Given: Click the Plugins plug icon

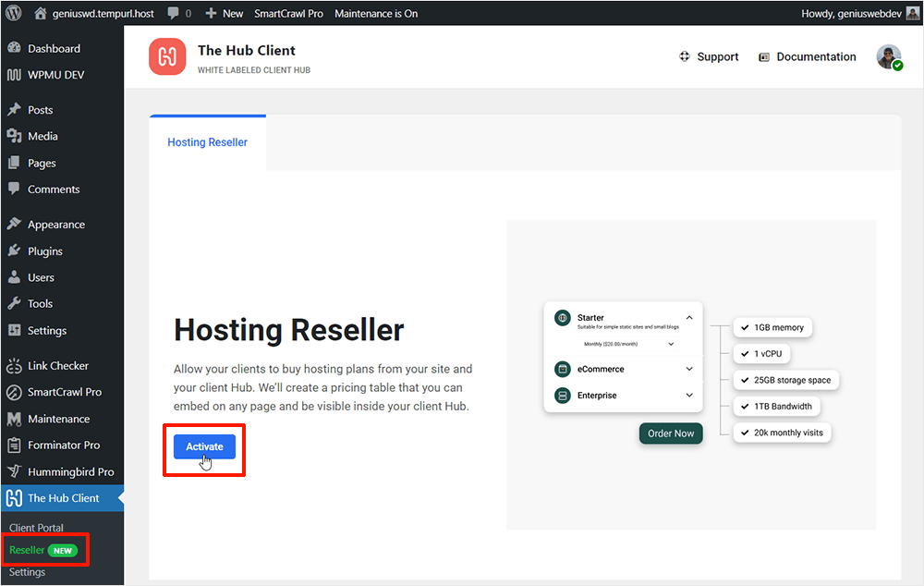Looking at the screenshot, I should pos(14,250).
